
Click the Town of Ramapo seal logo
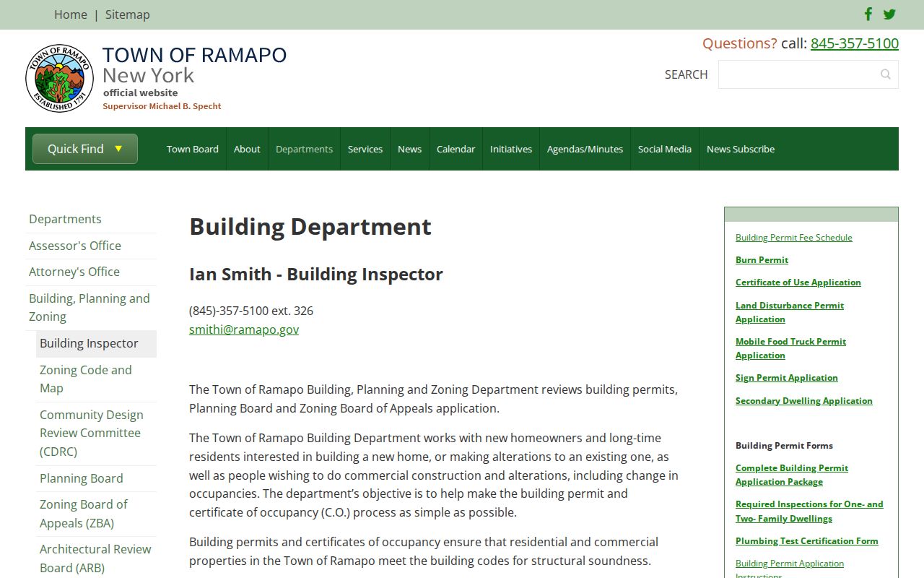pyautogui.click(x=59, y=78)
